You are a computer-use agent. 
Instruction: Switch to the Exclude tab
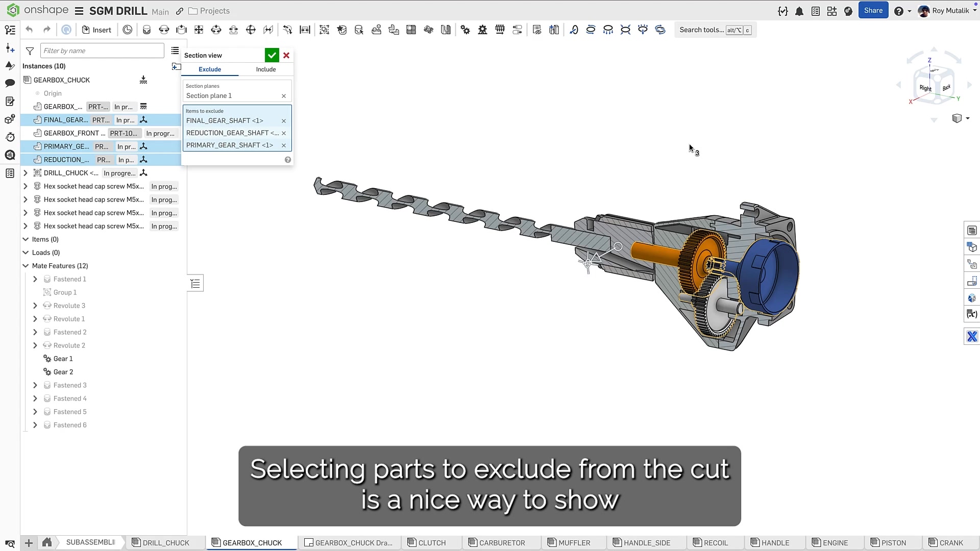click(x=210, y=69)
